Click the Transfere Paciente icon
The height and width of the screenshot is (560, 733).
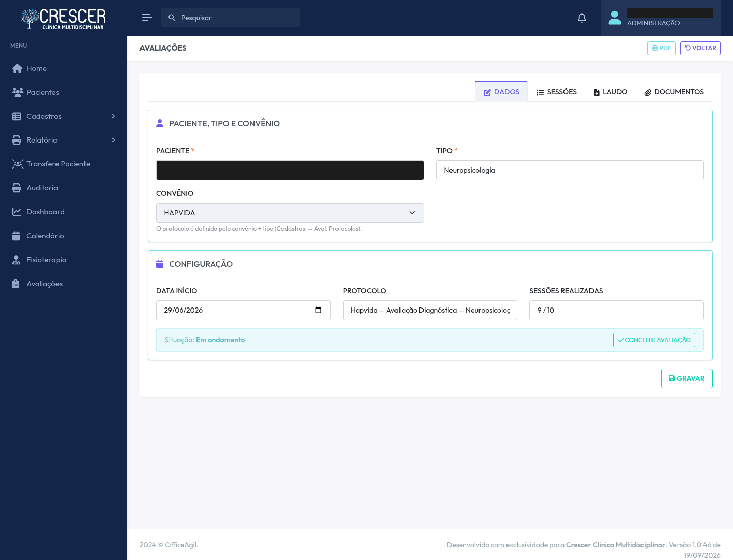[x=18, y=164]
